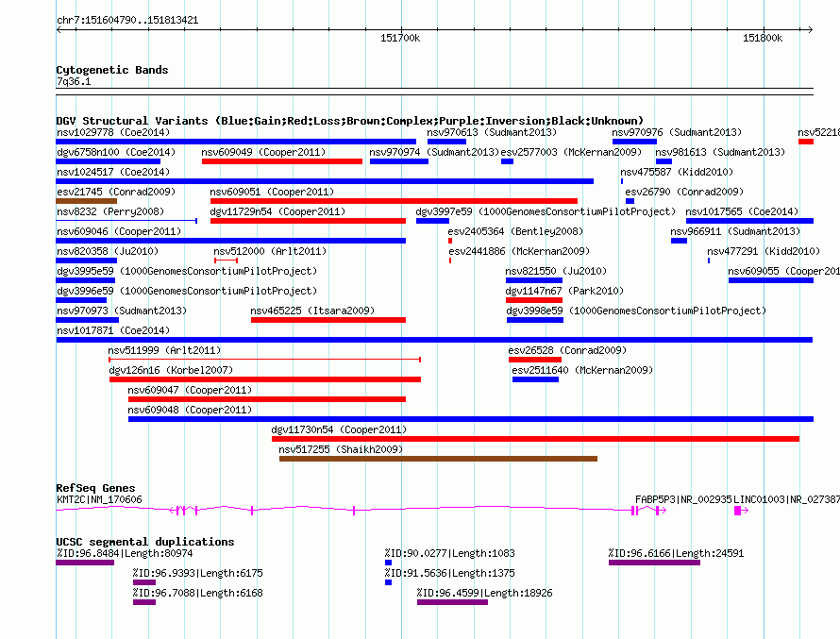840x639 pixels.
Task: Click nsv820358 (Ju2010) label
Action: point(108,251)
